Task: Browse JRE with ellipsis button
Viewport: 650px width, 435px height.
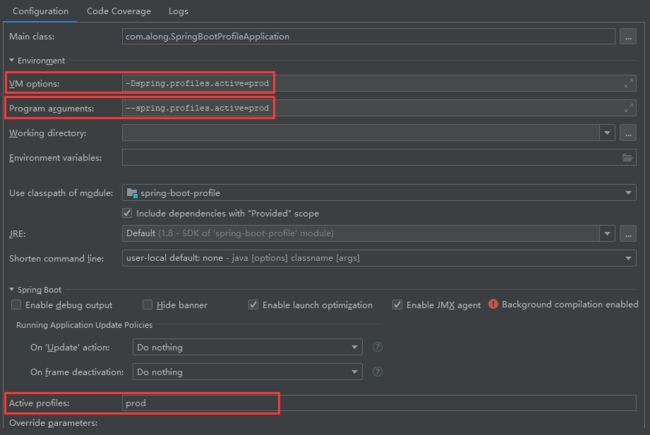Action: [x=628, y=234]
